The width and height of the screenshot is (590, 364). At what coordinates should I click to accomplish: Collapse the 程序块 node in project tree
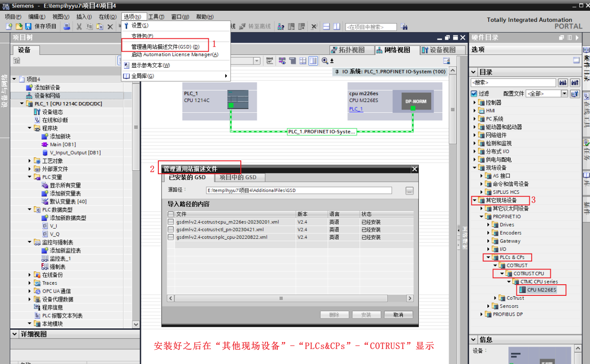[x=29, y=128]
